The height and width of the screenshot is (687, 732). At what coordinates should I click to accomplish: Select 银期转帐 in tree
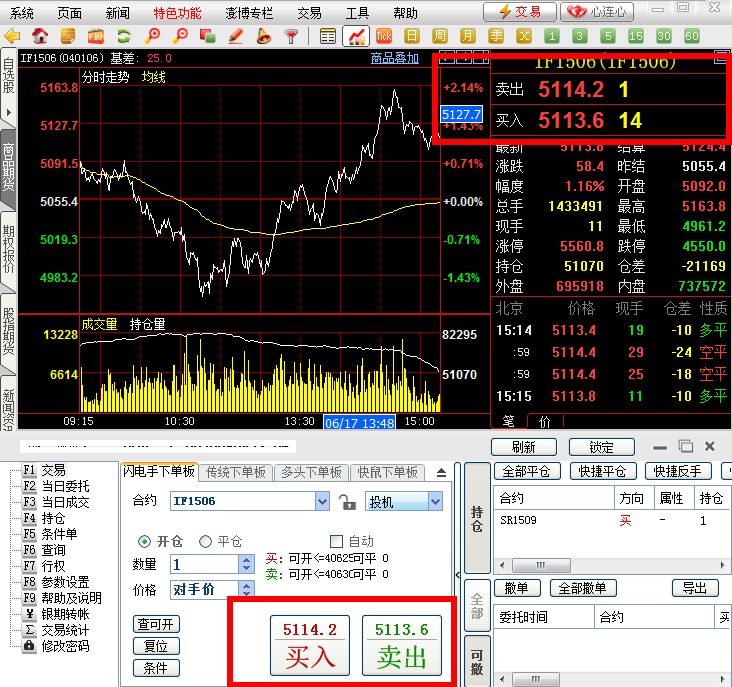point(56,614)
